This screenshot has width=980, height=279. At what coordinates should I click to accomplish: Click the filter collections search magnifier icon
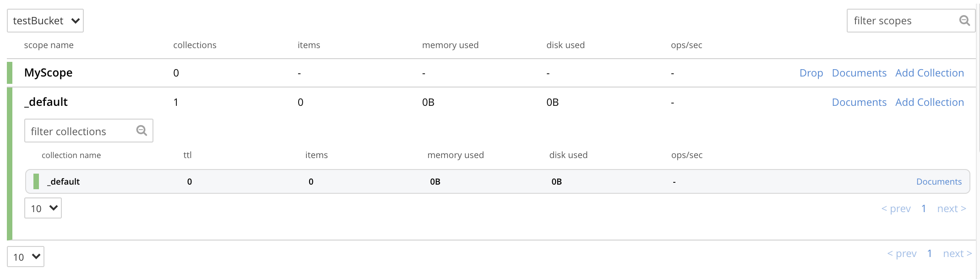[x=142, y=131]
